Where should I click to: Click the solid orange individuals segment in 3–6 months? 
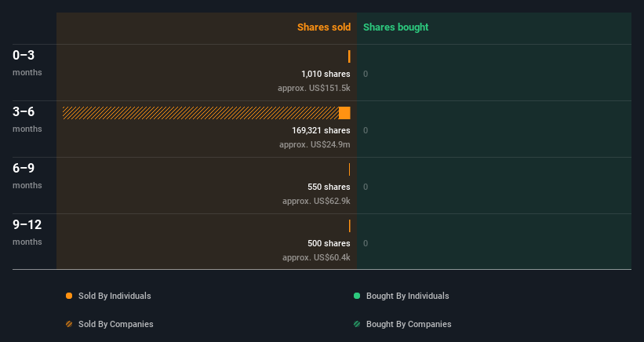344,113
